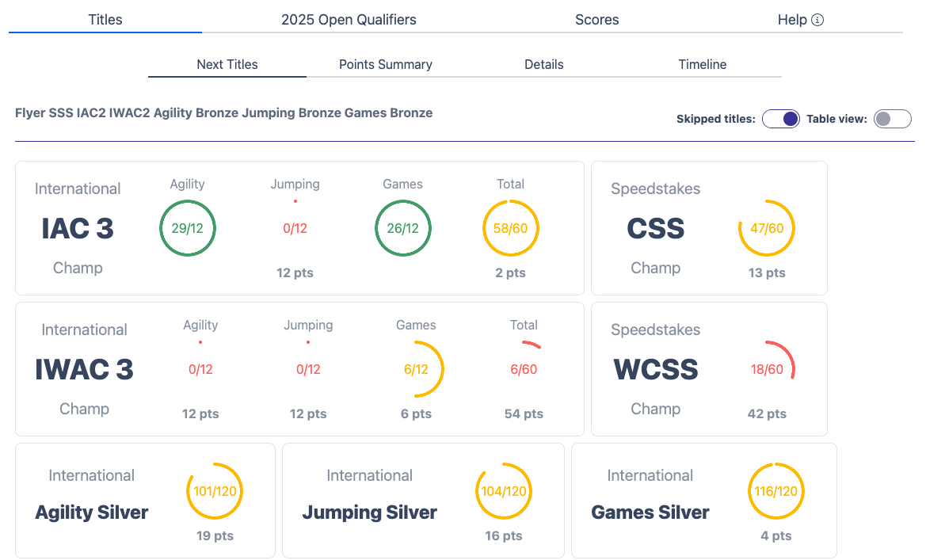The width and height of the screenshot is (926, 560).
Task: Click the Help info icon
Action: pyautogui.click(x=818, y=20)
